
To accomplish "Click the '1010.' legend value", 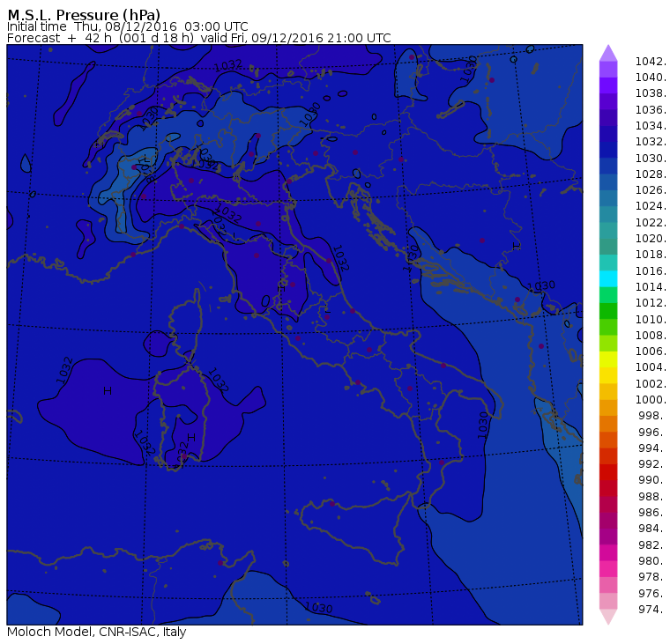I will click(651, 319).
